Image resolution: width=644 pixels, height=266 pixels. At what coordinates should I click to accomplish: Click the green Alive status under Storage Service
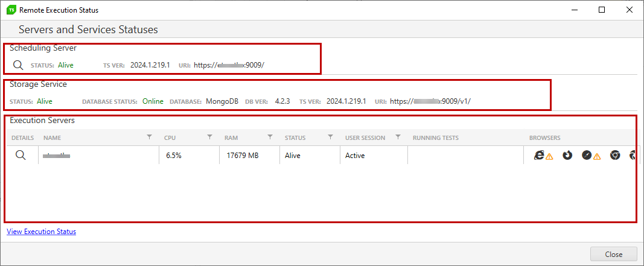click(x=44, y=101)
